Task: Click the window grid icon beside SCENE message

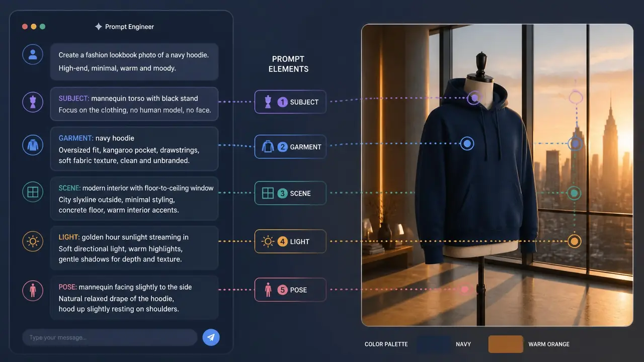Action: [x=33, y=192]
